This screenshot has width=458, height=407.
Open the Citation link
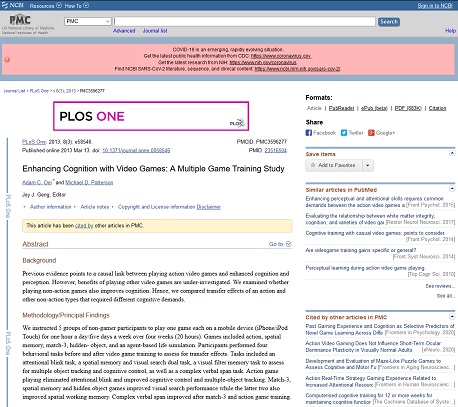pyautogui.click(x=437, y=108)
